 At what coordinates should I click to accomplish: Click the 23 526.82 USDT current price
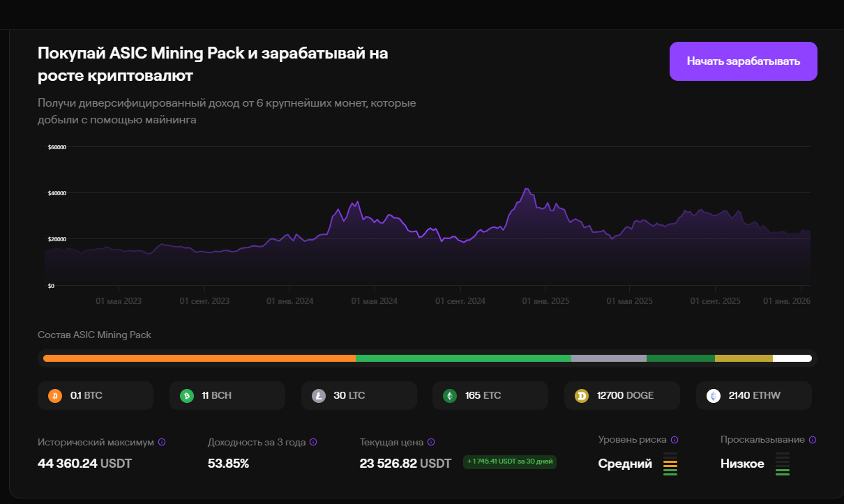coord(405,463)
